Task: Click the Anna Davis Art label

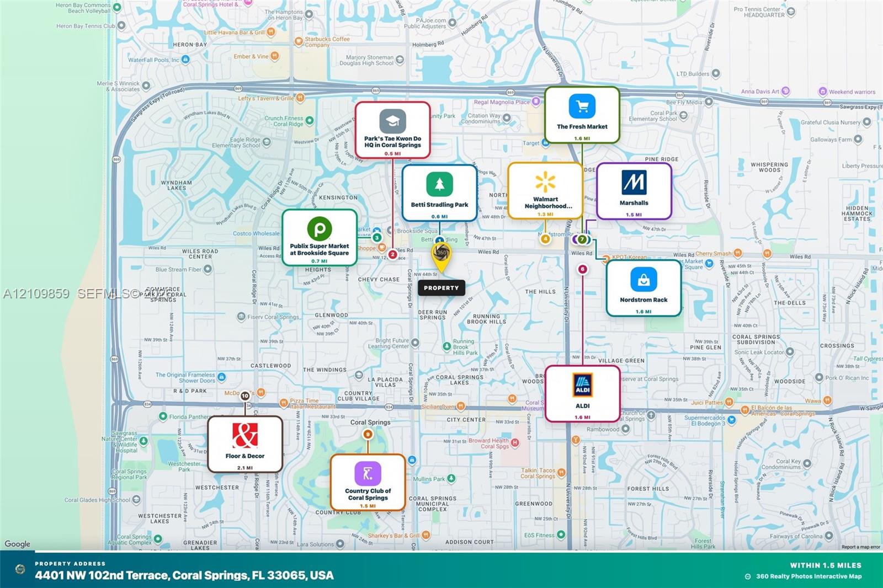Action: [x=760, y=92]
